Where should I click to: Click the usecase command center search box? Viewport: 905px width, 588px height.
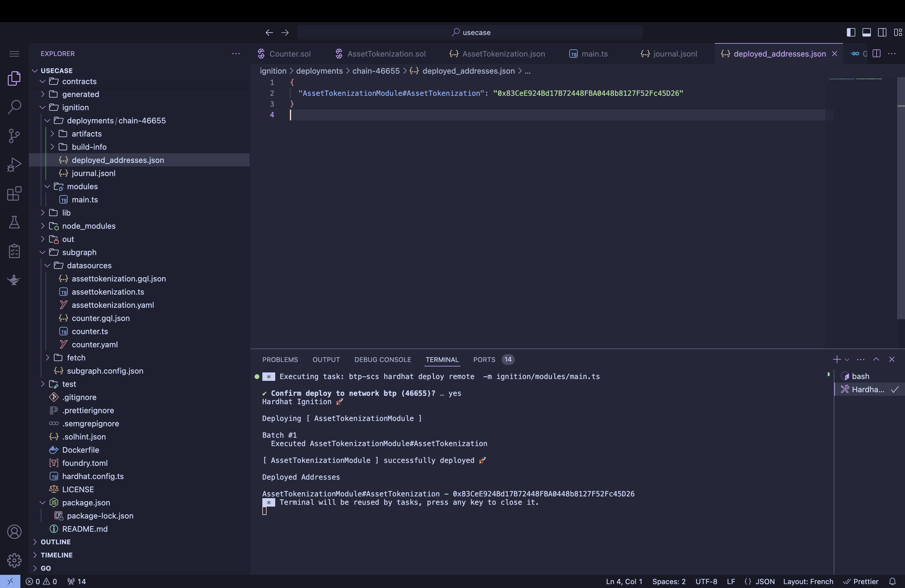coord(470,32)
